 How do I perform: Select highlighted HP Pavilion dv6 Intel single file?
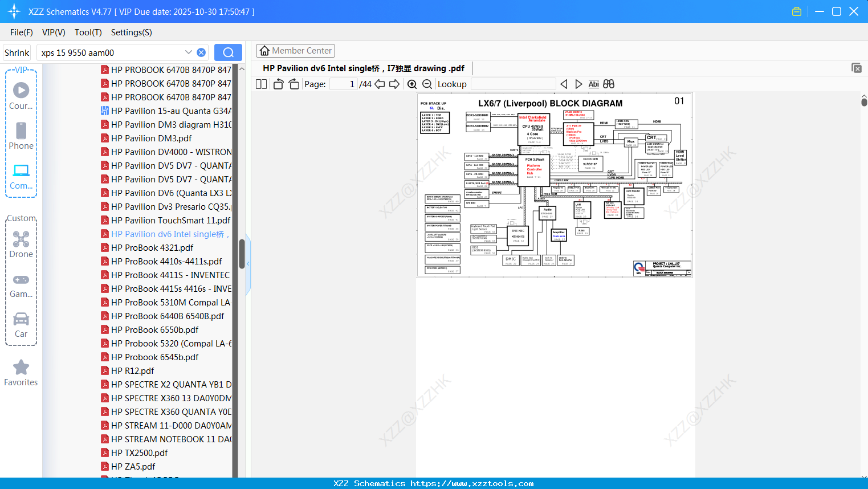166,234
